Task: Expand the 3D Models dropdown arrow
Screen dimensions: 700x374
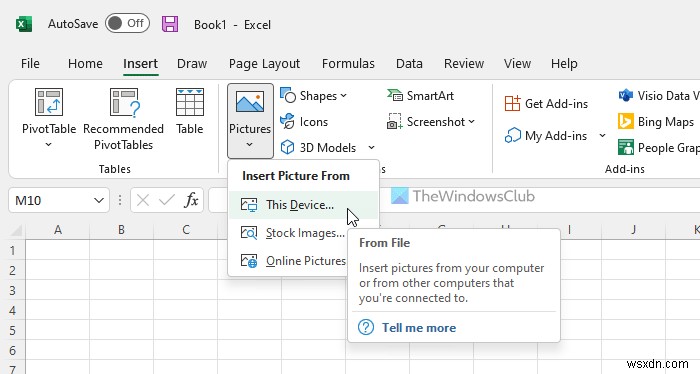Action: (x=371, y=147)
